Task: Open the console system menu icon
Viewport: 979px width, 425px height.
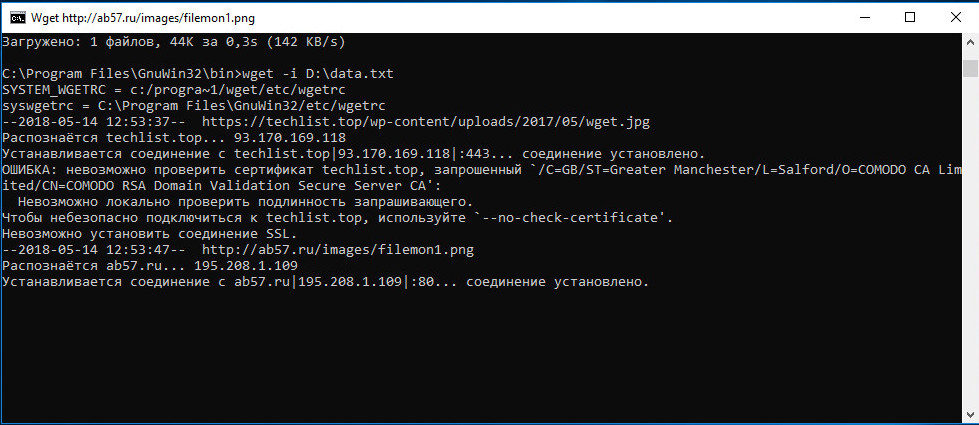Action: (17, 16)
